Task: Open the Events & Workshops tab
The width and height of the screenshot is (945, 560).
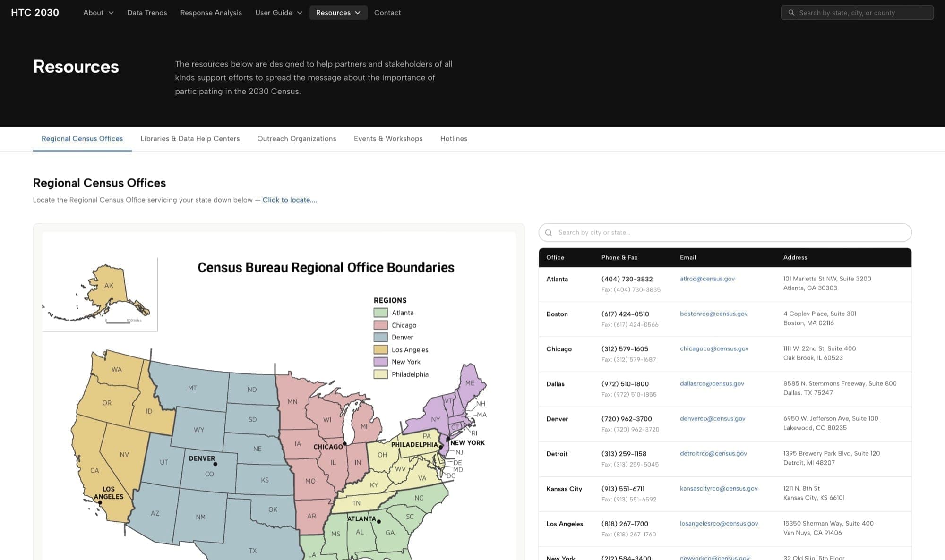Action: pyautogui.click(x=388, y=139)
